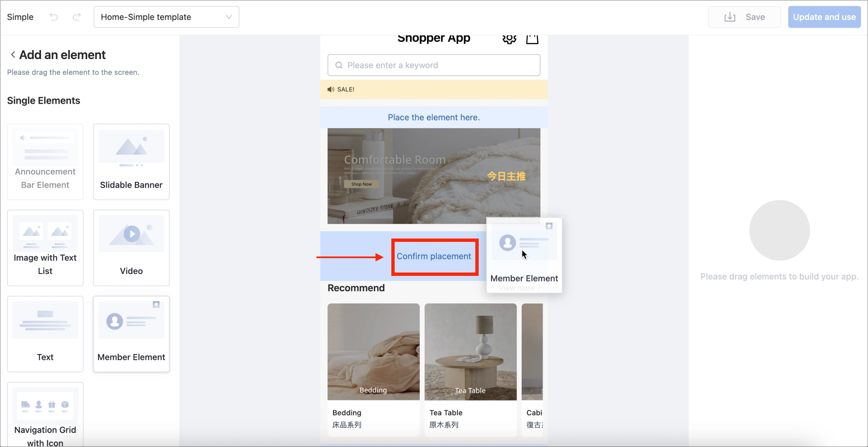
Task: Click the settings gear icon in app header
Action: (x=509, y=39)
